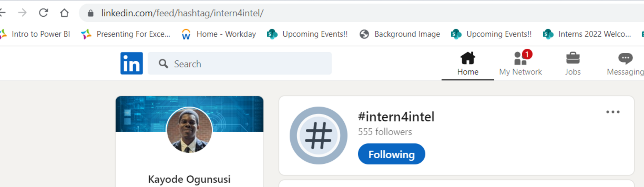
Task: Open the Intro to Power BI bookmark
Action: [x=40, y=34]
